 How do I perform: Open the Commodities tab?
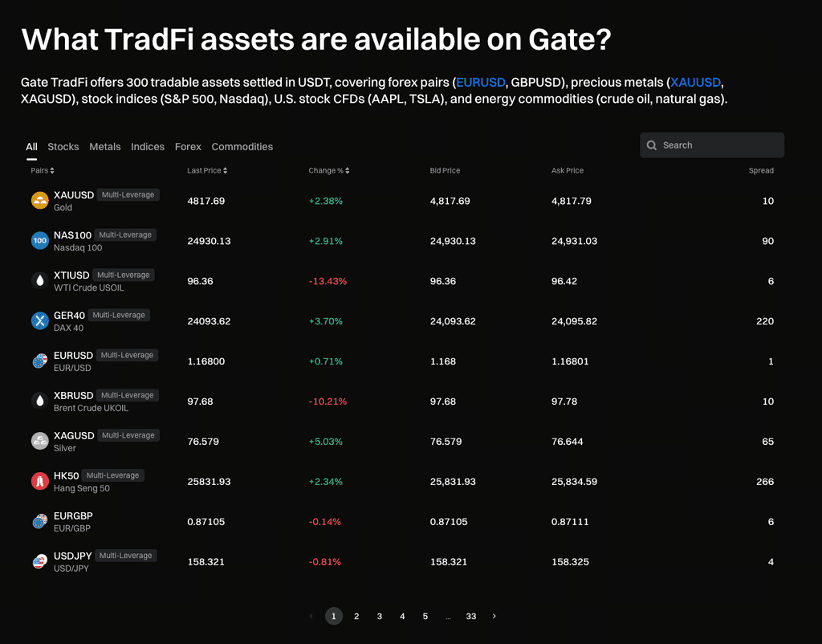click(242, 147)
